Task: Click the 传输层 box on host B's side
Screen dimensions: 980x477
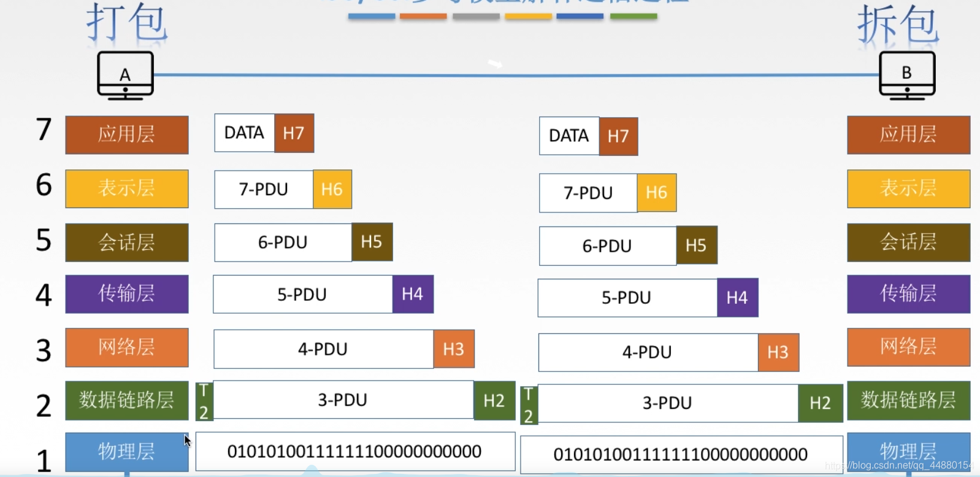Action: 909,294
